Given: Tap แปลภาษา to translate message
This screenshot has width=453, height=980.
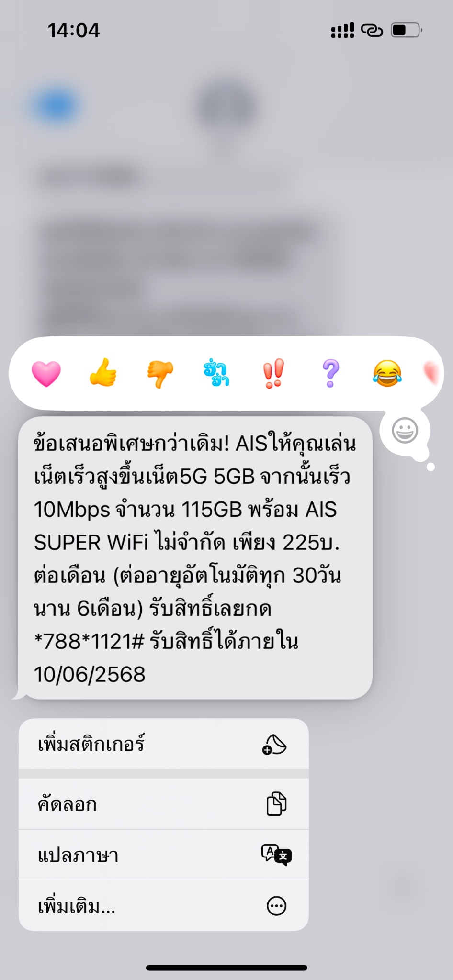Looking at the screenshot, I should click(x=164, y=855).
